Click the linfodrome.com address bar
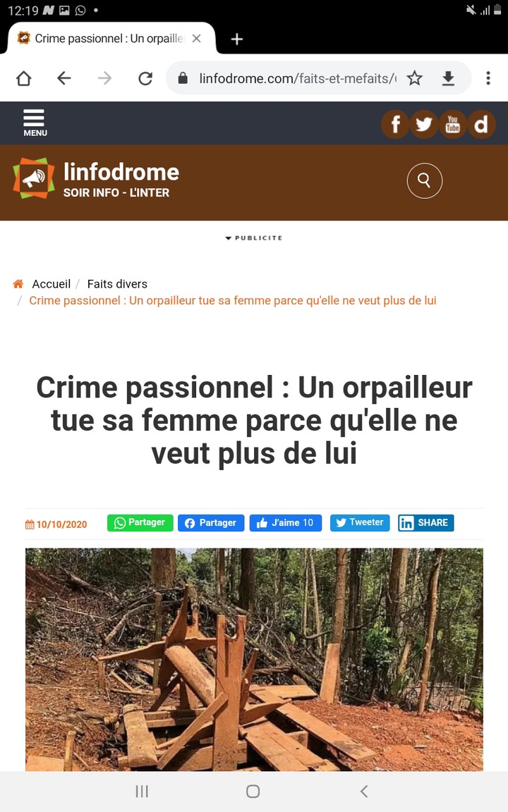The height and width of the screenshot is (812, 508). tap(297, 78)
